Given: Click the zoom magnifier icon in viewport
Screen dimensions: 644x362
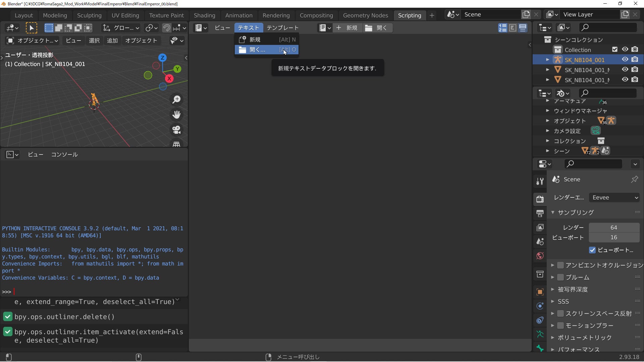Looking at the screenshot, I should pyautogui.click(x=176, y=100).
